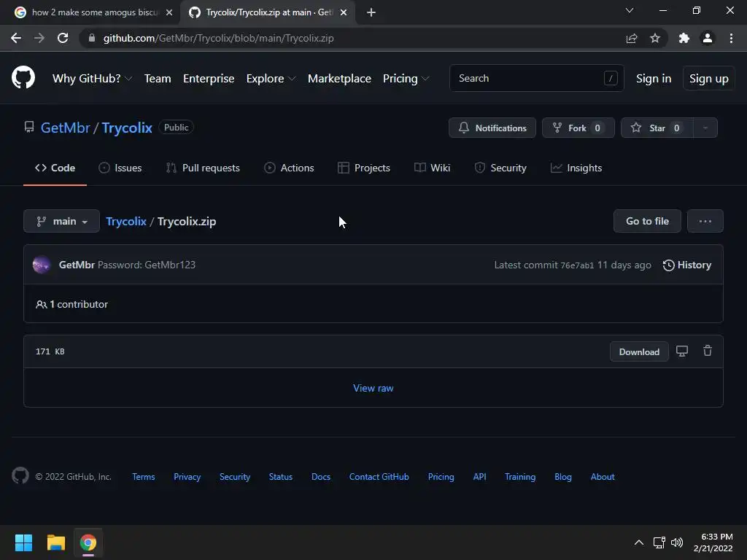Close the amogus biscuit Google tab

169,12
